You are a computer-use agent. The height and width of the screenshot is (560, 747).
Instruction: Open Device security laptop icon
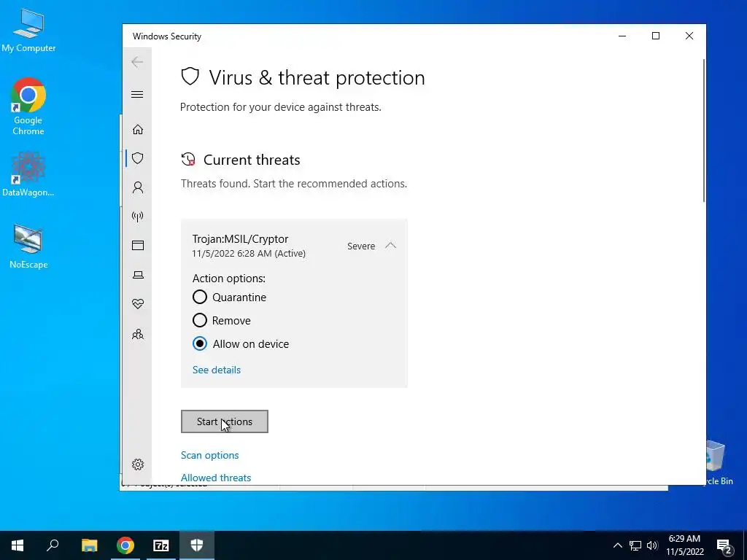pyautogui.click(x=138, y=275)
